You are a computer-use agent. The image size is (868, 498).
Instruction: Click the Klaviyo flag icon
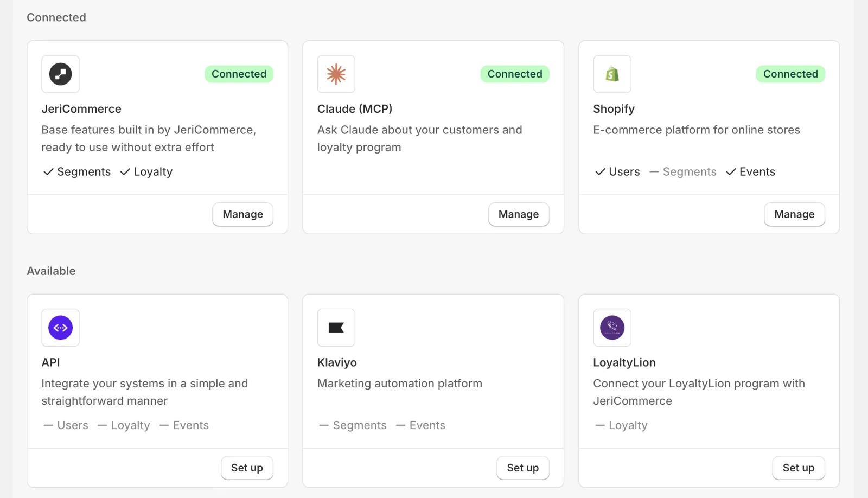pyautogui.click(x=336, y=328)
